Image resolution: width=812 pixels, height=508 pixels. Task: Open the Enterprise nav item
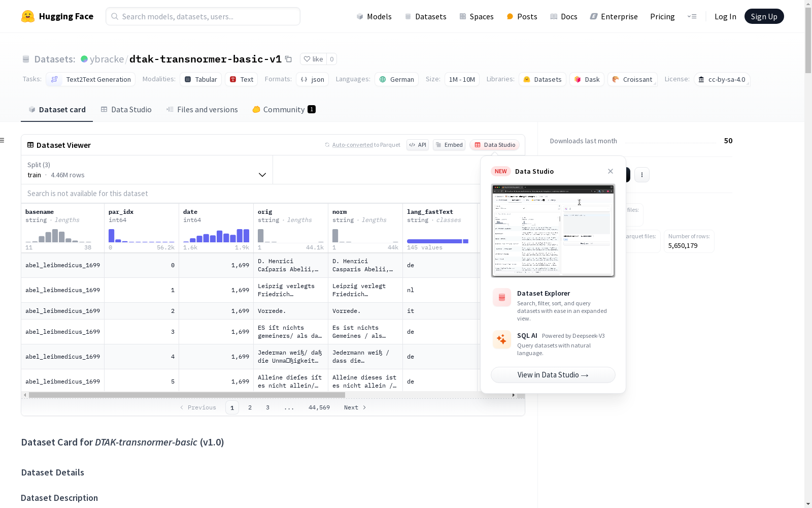click(614, 16)
